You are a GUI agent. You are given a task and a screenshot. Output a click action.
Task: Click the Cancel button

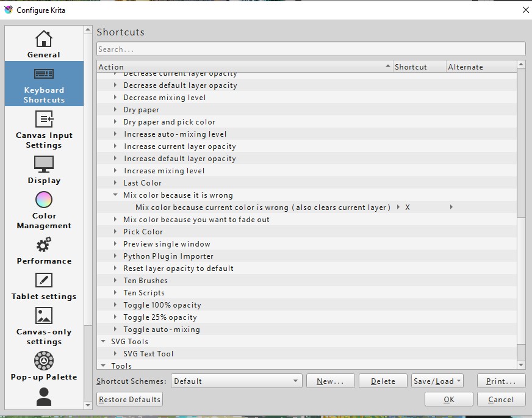pyautogui.click(x=501, y=399)
